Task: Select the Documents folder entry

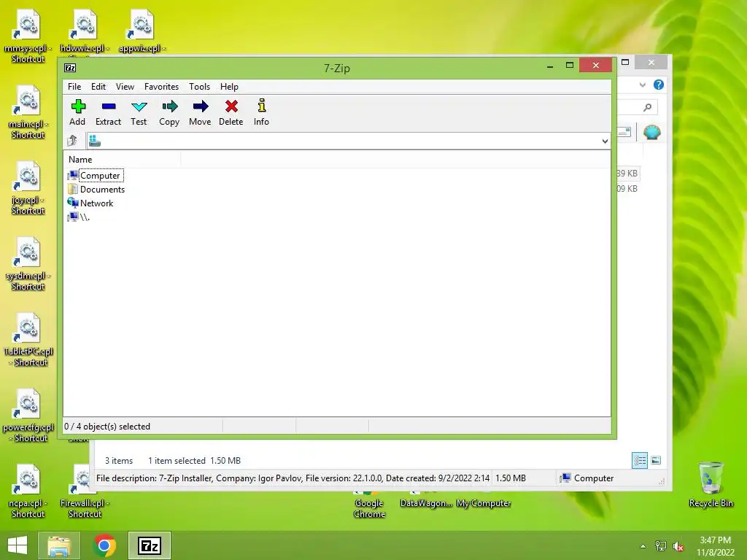Action: (x=96, y=189)
